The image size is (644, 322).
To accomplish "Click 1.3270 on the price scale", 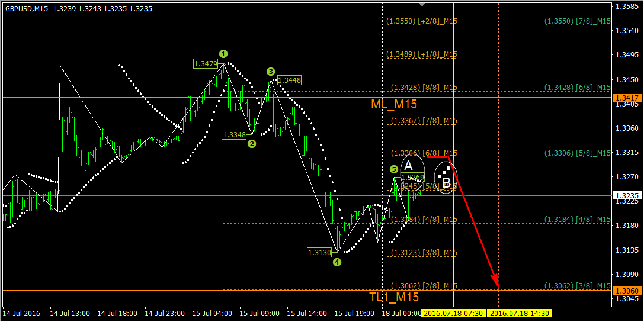I will pyautogui.click(x=627, y=177).
